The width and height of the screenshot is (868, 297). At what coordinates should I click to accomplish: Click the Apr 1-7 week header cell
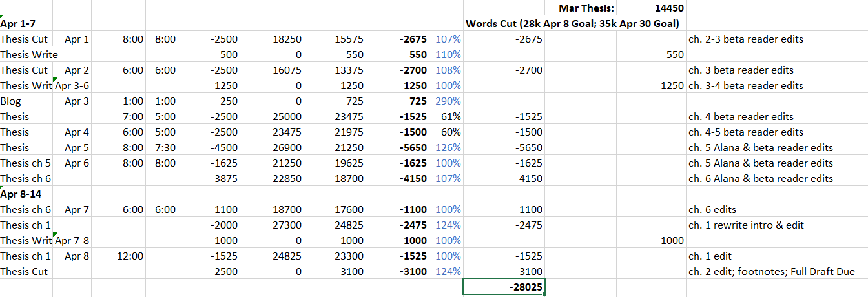(x=18, y=24)
